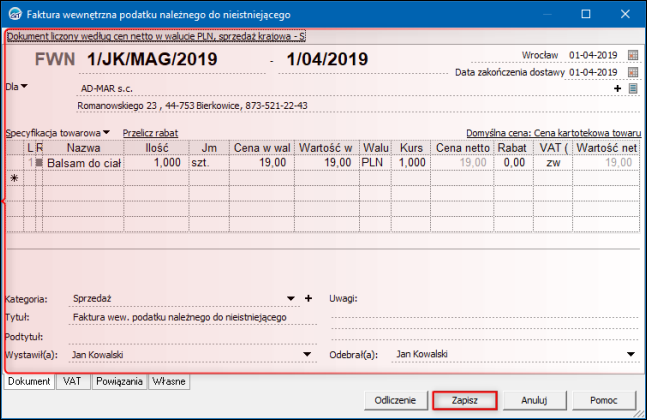Open contractor list icon next to AD-MAR
Image resolution: width=647 pixels, height=420 pixels.
(633, 88)
